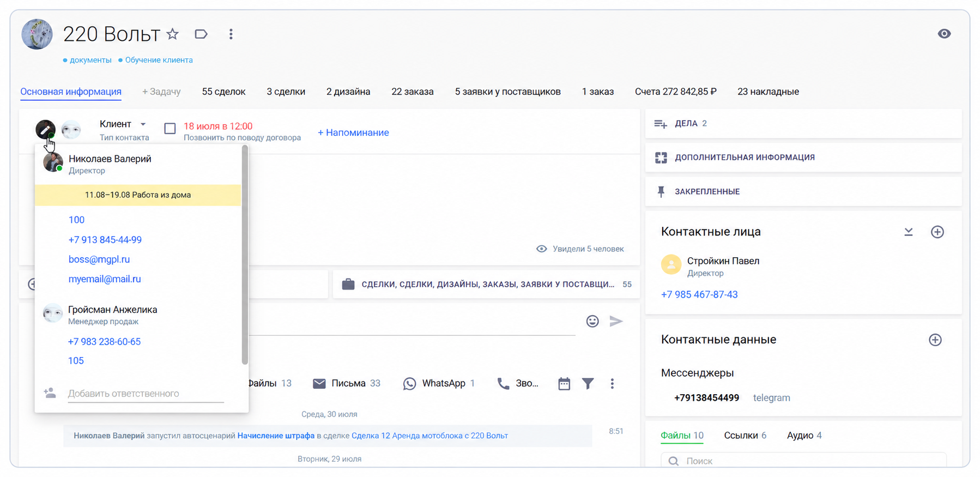Click the Добавить ответственного input field
The height and width of the screenshot is (477, 980).
(146, 394)
